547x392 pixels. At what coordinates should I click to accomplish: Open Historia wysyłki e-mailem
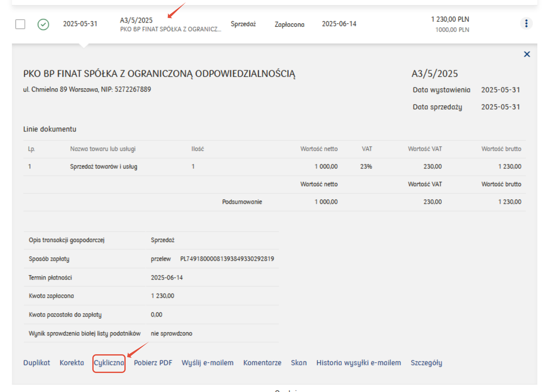coord(359,363)
